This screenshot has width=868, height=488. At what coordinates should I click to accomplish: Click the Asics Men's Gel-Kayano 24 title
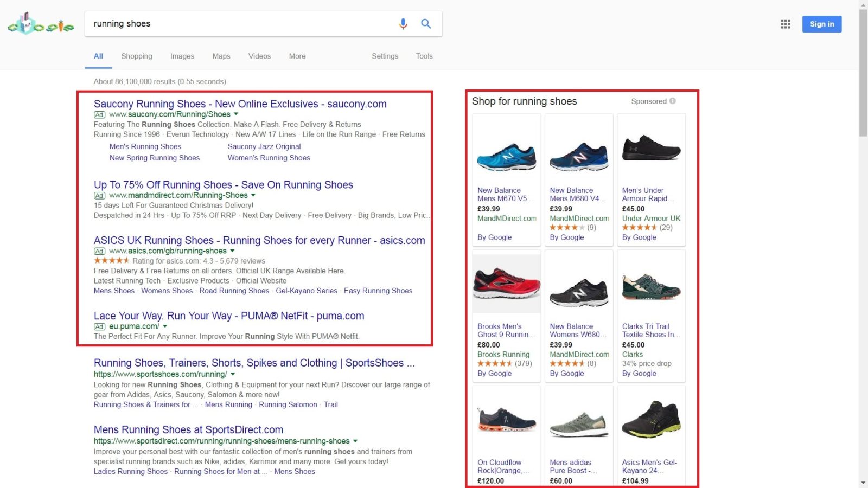click(x=649, y=466)
